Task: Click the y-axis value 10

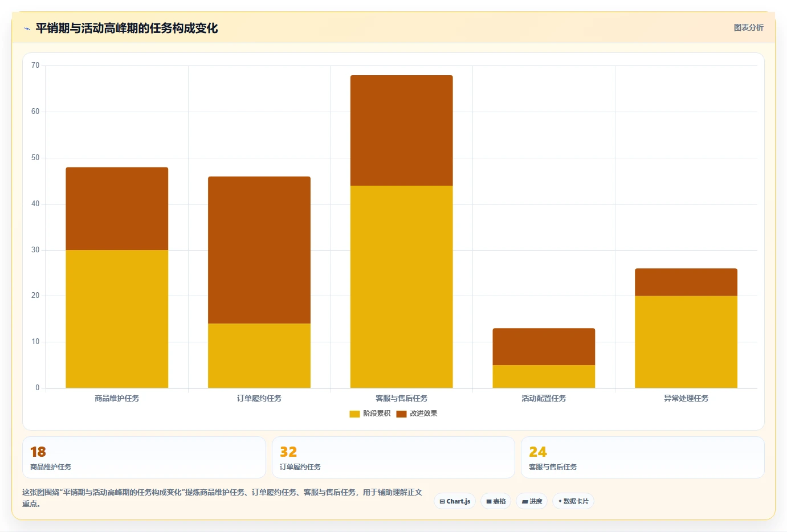Action: click(35, 342)
